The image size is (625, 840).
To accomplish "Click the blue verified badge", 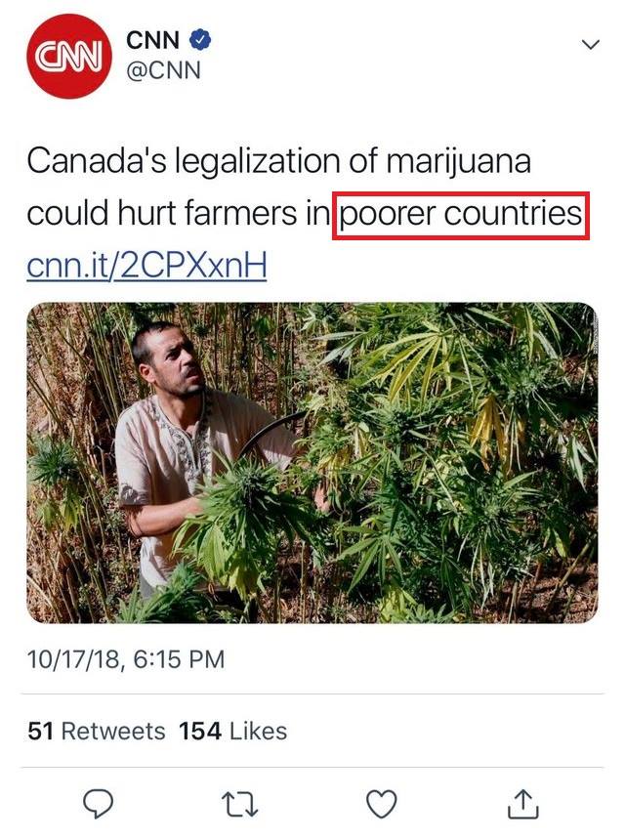I will tap(200, 40).
